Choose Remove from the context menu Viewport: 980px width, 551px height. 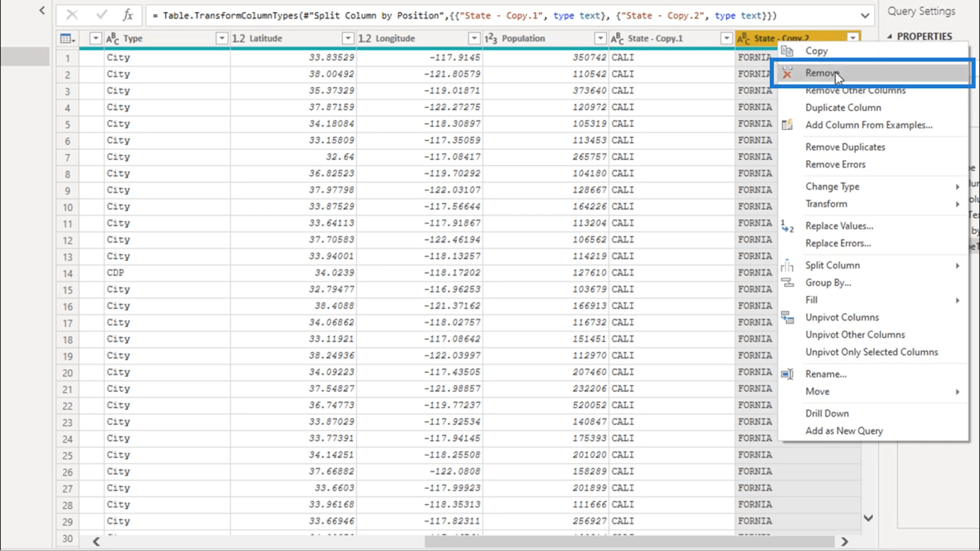(x=873, y=73)
